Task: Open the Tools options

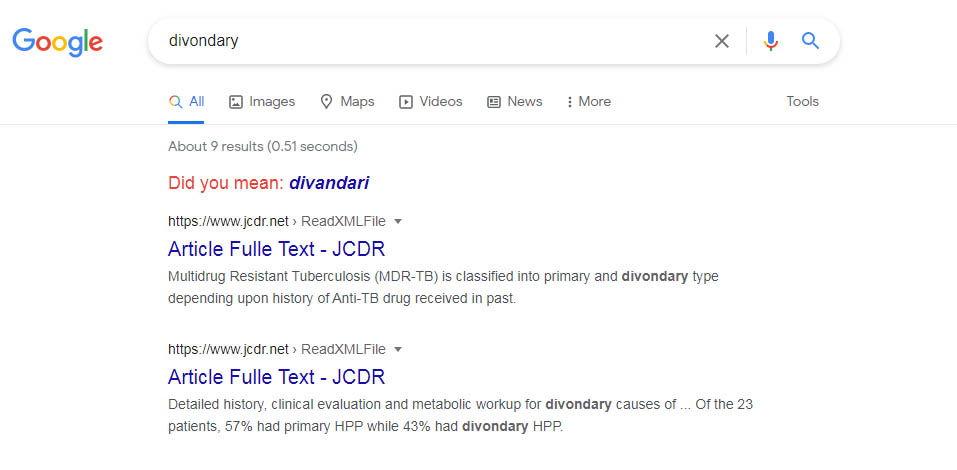Action: pyautogui.click(x=802, y=101)
